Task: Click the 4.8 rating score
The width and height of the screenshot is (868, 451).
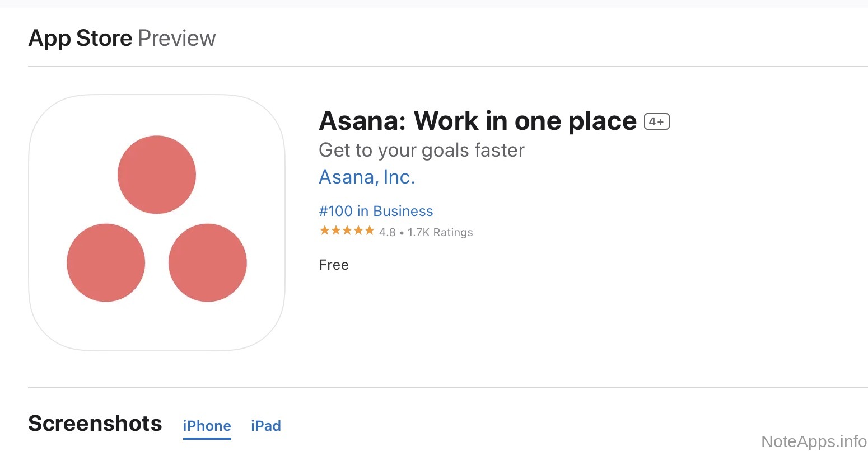Action: click(388, 232)
